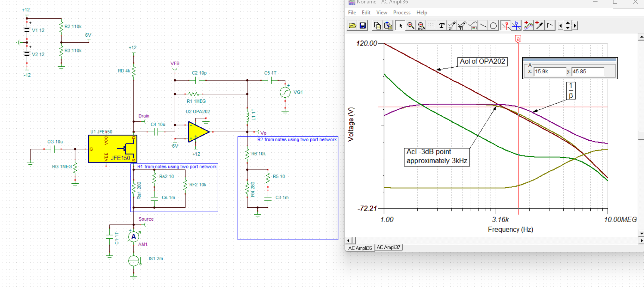
Task: Click the horizontal scrollbar right arrow
Action: (x=641, y=241)
